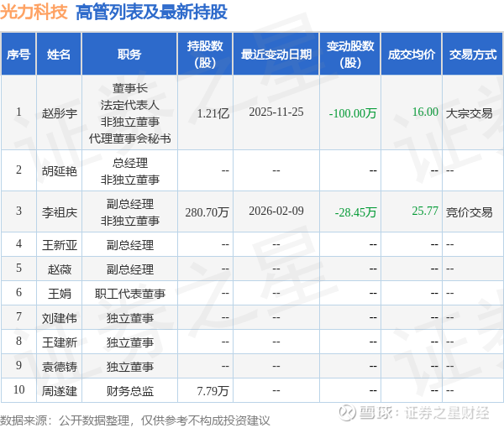This screenshot has height=428, width=504.
Task: Click the holding value 1.21亿
Action: (x=213, y=113)
